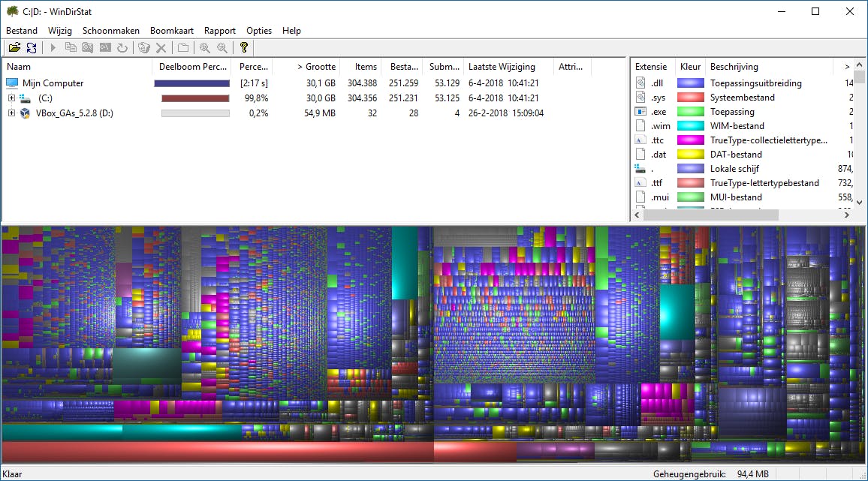868x481 pixels.
Task: Expand the VBox_GAs_5.2.8 (D:) tree node
Action: [11, 113]
